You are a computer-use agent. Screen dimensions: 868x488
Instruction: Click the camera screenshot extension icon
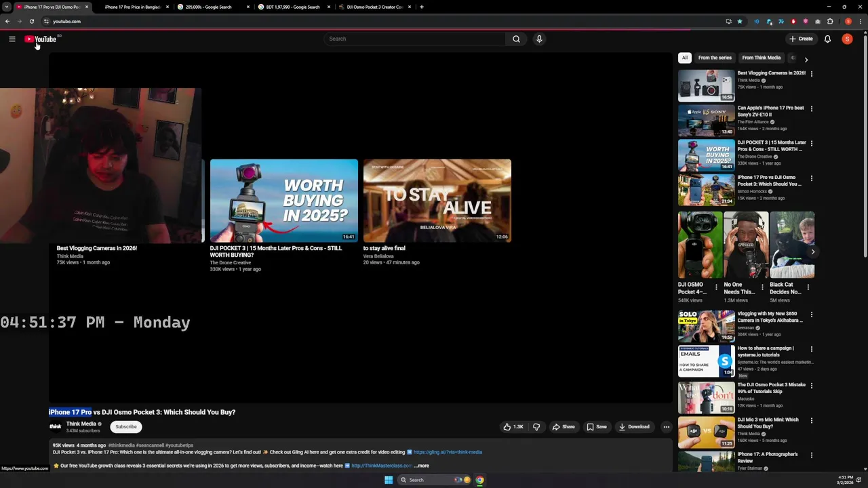point(818,21)
